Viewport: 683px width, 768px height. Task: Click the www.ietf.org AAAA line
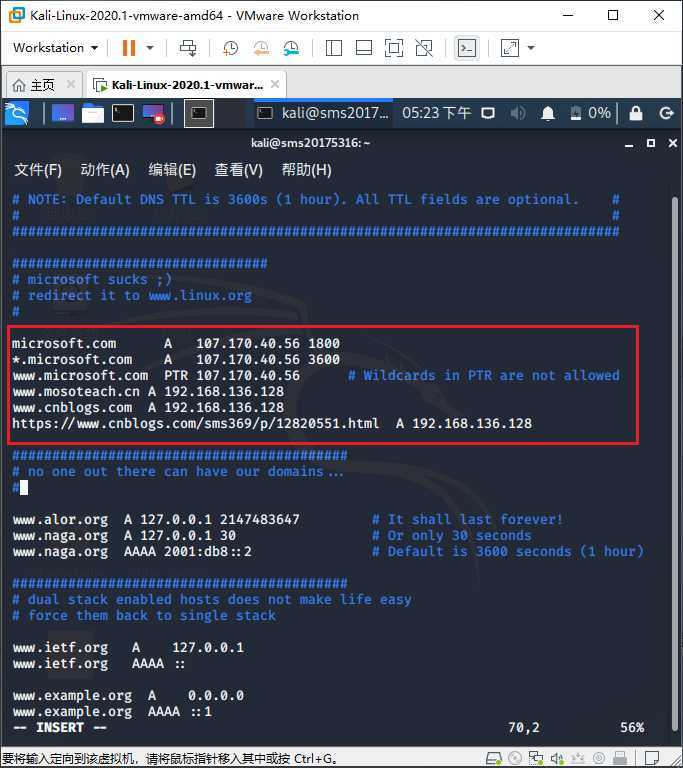click(98, 663)
